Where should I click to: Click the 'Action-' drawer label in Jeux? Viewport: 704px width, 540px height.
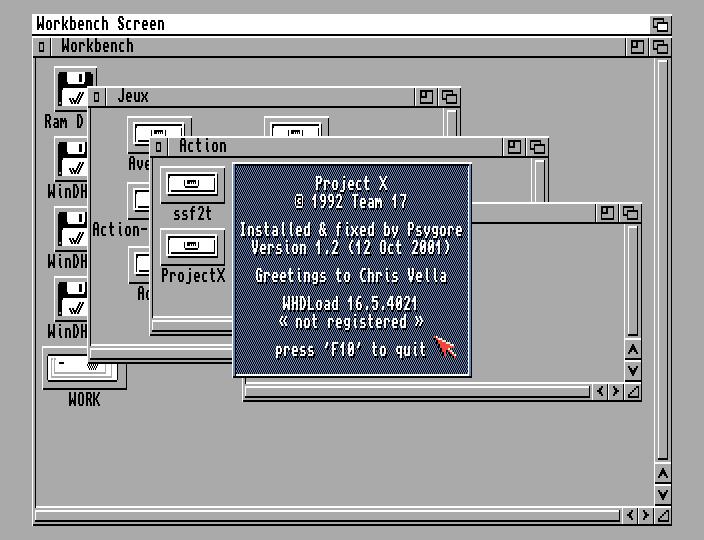(x=120, y=230)
